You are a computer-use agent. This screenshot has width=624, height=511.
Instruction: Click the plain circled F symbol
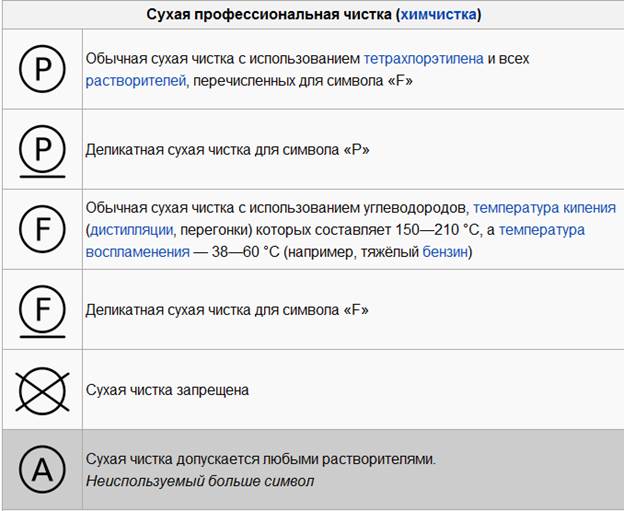click(42, 229)
